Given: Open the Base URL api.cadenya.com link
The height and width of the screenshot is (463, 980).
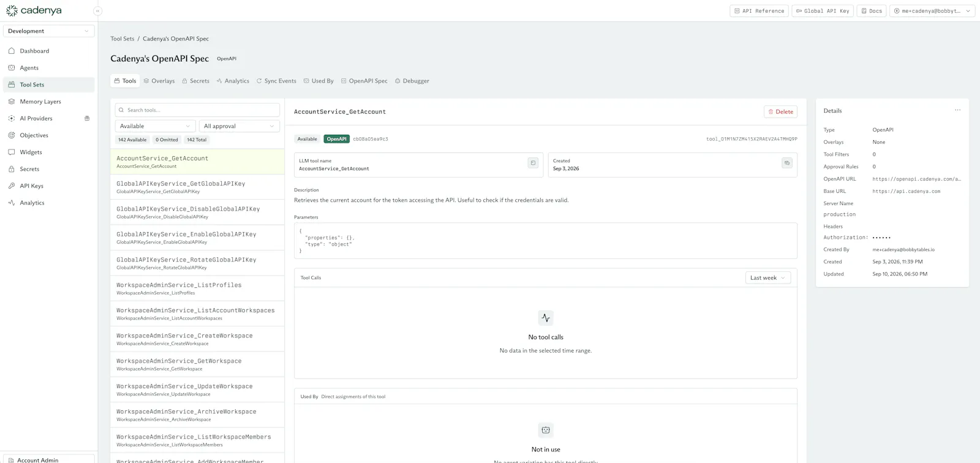Looking at the screenshot, I should [907, 191].
